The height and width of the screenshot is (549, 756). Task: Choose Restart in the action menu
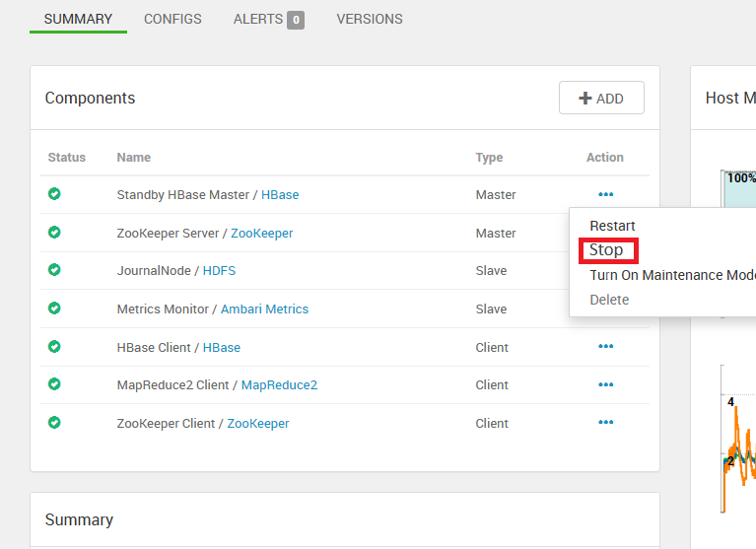[612, 226]
